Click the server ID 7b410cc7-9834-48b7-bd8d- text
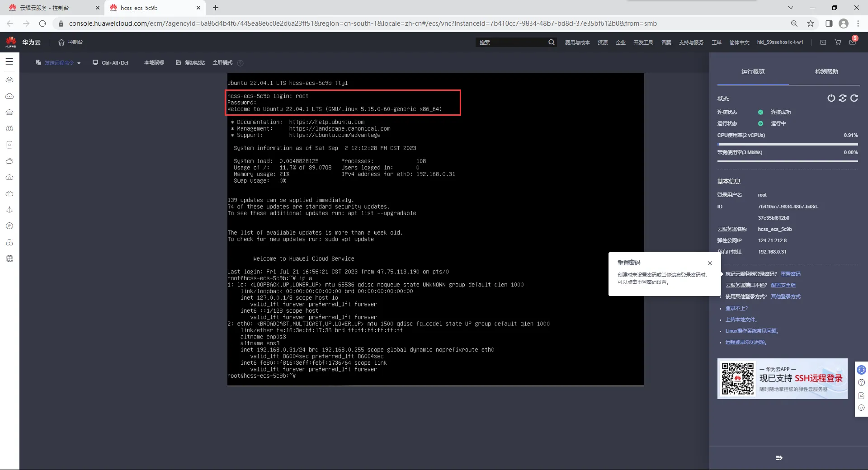This screenshot has height=470, width=868. tap(788, 207)
